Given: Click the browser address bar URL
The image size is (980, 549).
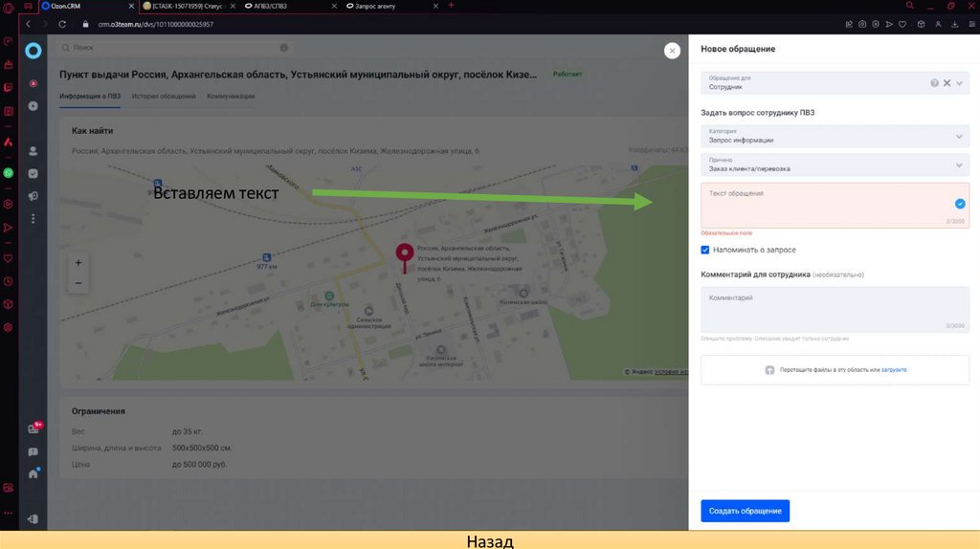Looking at the screenshot, I should (x=156, y=24).
